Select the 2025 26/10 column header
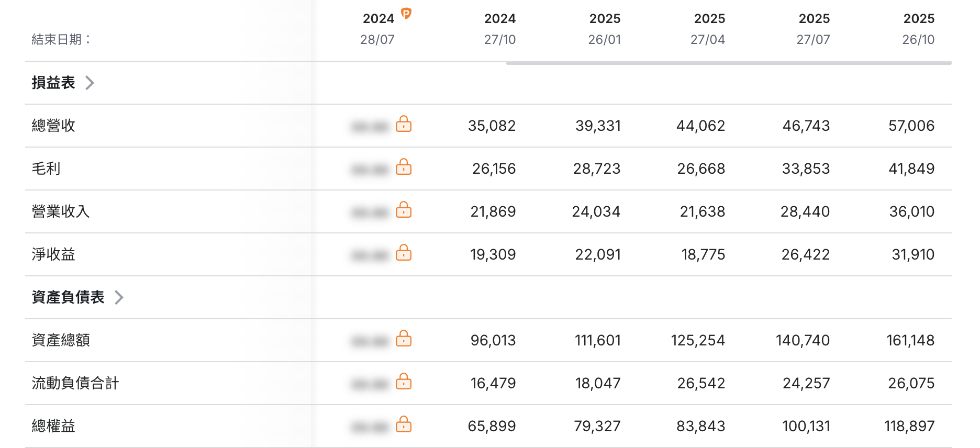Viewport: 980px width, 448px height. (x=919, y=29)
